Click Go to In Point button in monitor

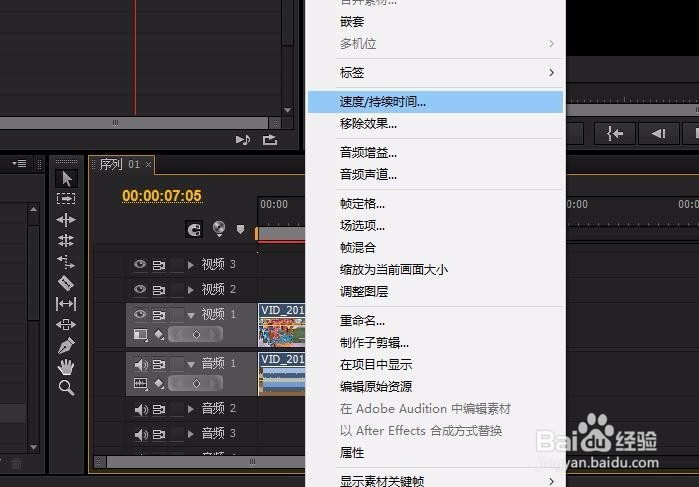(615, 133)
